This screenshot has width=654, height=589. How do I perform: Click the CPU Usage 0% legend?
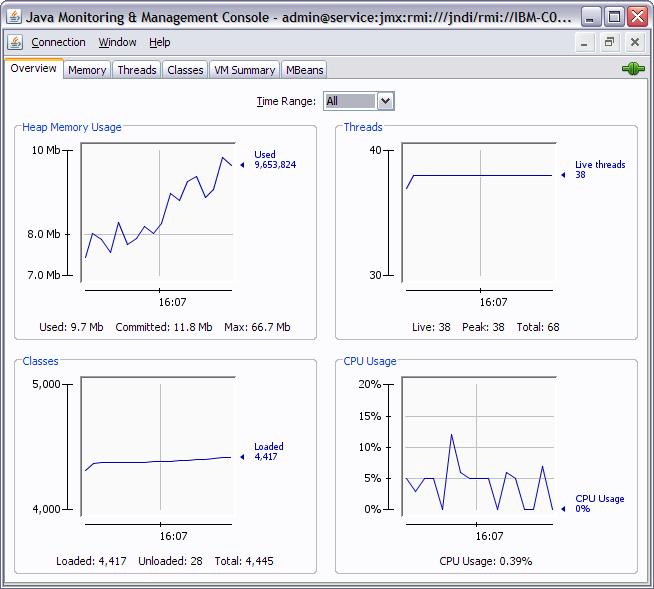point(599,503)
